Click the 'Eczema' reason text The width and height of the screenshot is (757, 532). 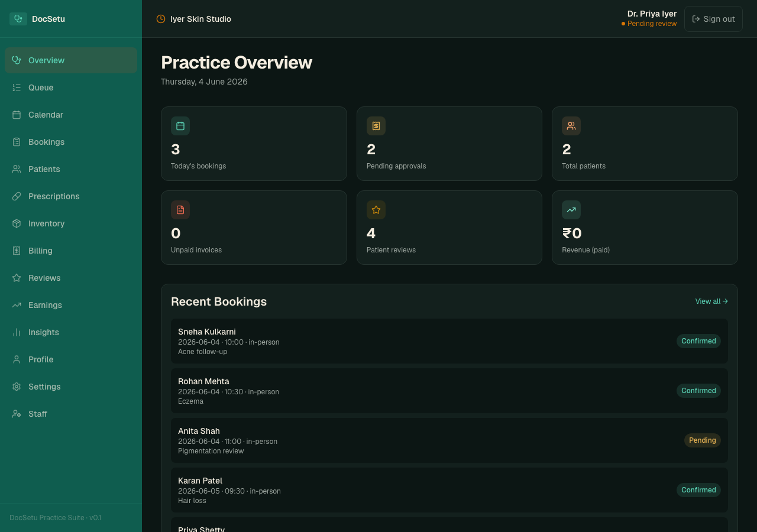coord(190,401)
